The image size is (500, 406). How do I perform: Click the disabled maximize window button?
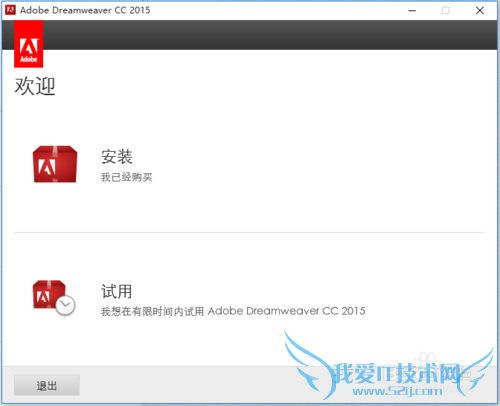pyautogui.click(x=446, y=10)
